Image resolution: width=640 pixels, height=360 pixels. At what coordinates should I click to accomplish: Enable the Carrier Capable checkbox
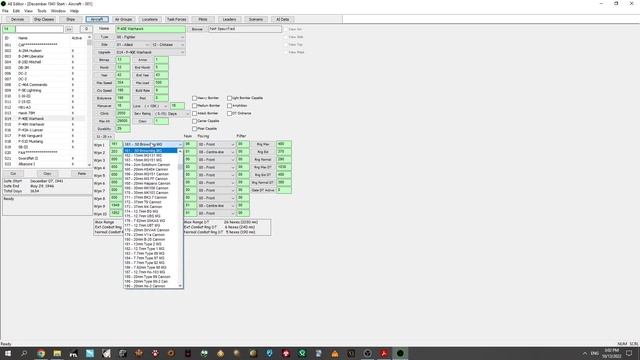[195, 121]
